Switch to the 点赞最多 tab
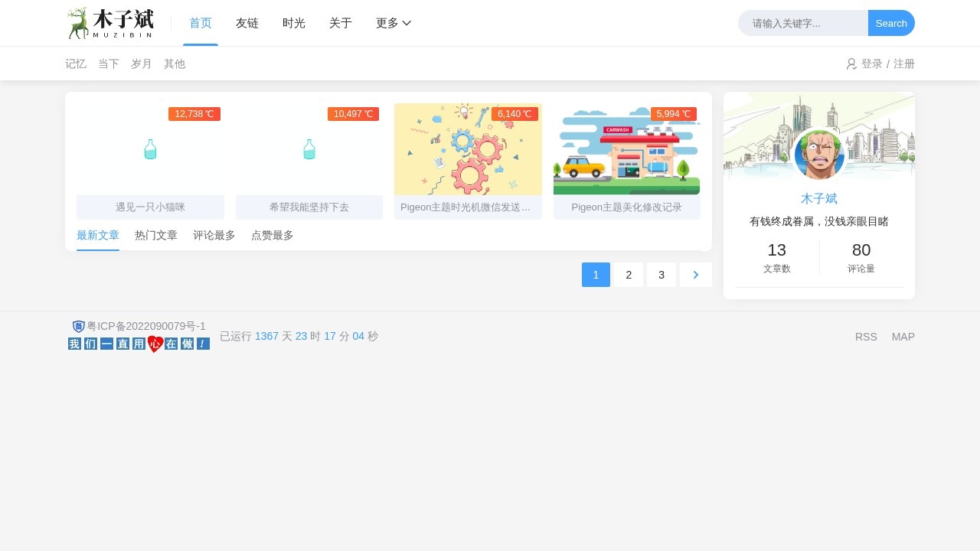Screen dimensions: 980x551 pos(272,235)
